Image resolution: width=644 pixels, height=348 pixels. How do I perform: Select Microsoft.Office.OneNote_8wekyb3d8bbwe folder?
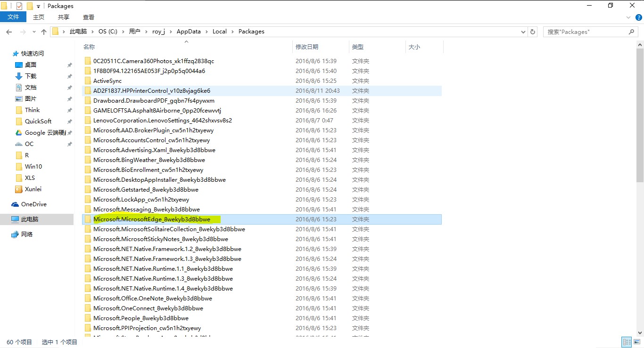coord(262,298)
